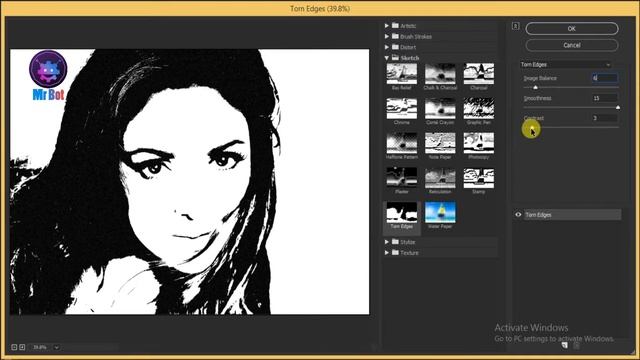Select the Note Paper filter thumbnail
This screenshot has height=360, width=640.
pyautogui.click(x=440, y=143)
